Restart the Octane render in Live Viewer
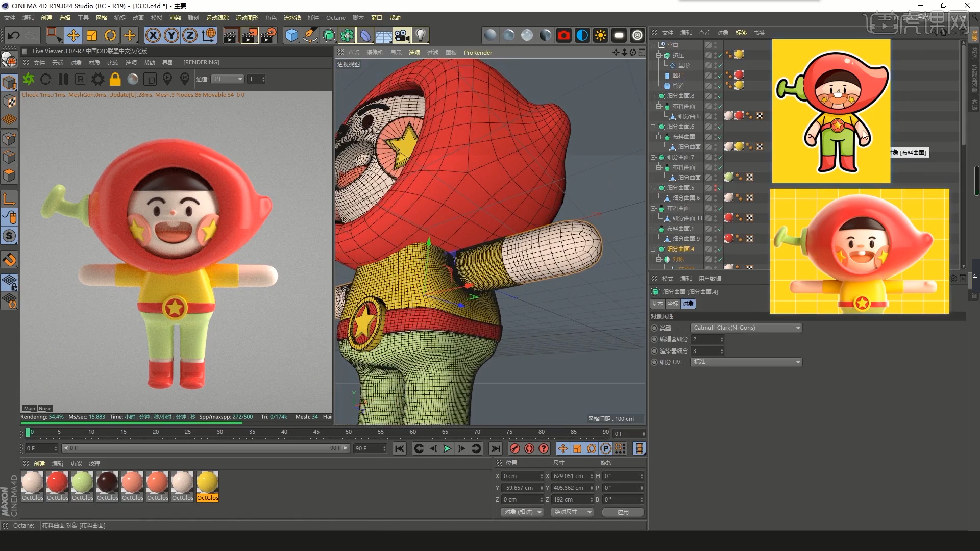The image size is (980, 551). point(45,79)
